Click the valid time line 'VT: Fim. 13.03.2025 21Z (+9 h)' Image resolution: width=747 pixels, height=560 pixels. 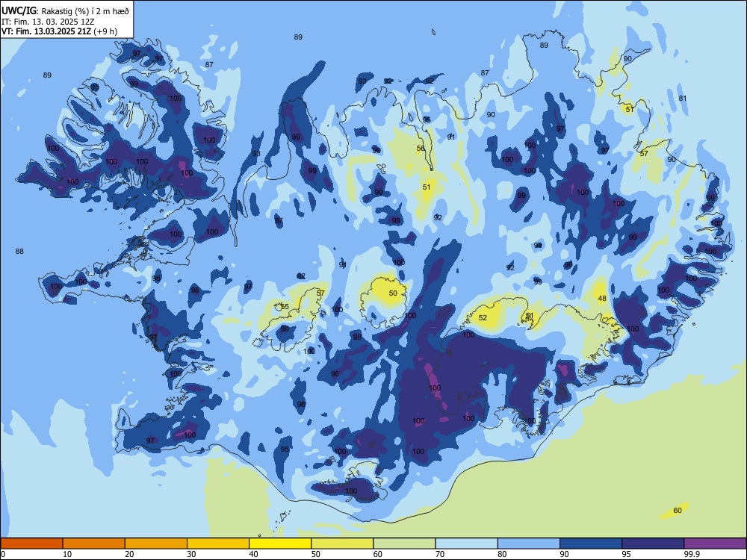(60, 31)
